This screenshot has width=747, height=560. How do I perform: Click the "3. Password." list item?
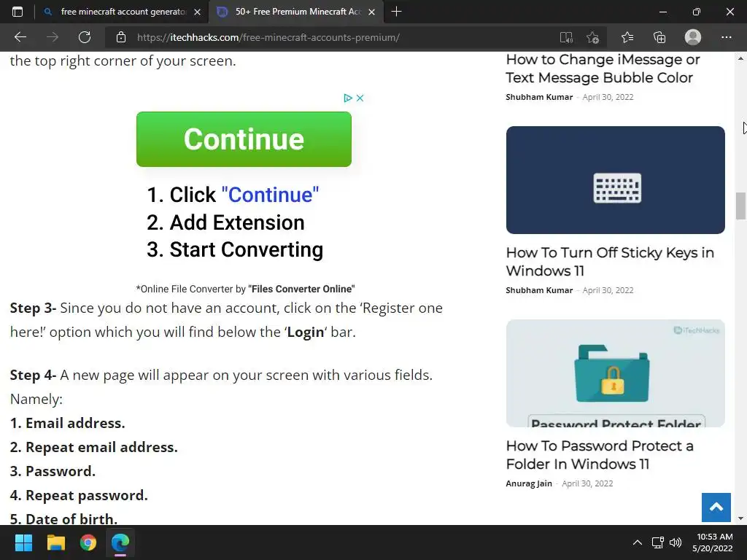pyautogui.click(x=53, y=472)
